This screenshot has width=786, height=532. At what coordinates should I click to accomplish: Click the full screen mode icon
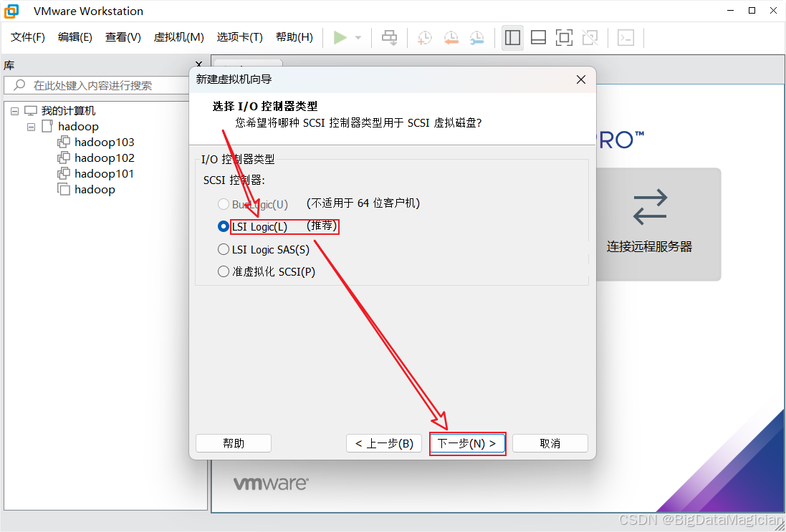(x=565, y=37)
